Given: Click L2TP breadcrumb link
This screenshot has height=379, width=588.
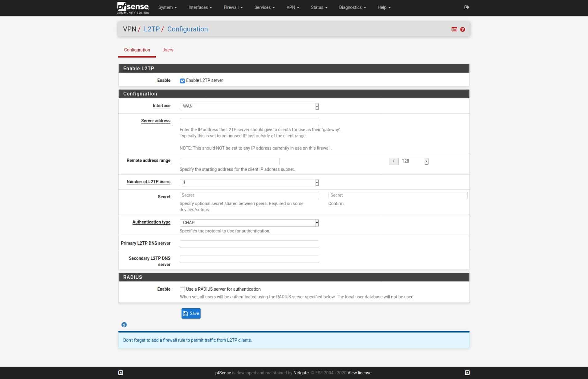Looking at the screenshot, I should [152, 29].
